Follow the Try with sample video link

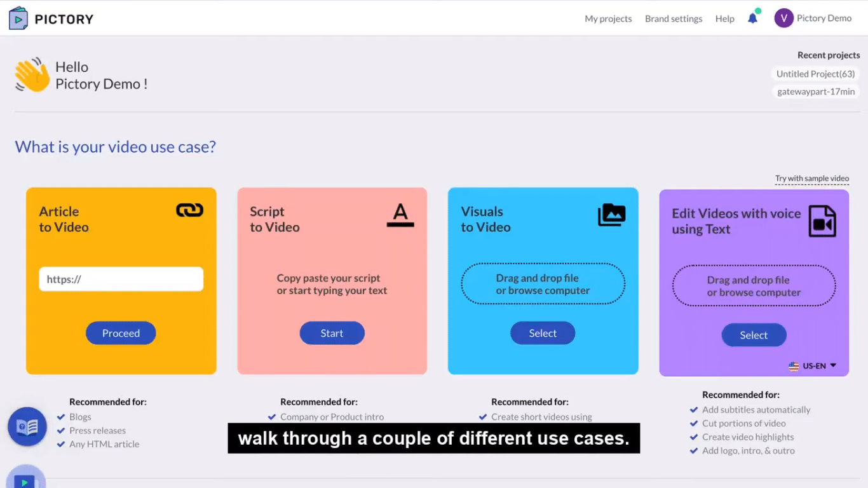point(811,179)
